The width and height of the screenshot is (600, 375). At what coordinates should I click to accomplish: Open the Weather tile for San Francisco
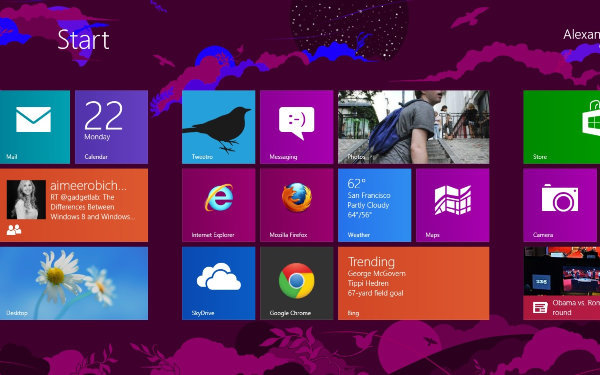(x=375, y=205)
